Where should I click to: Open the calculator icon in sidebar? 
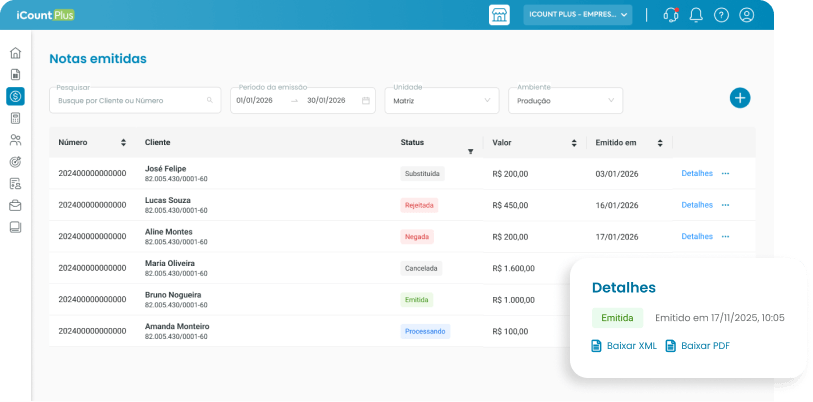tap(16, 118)
